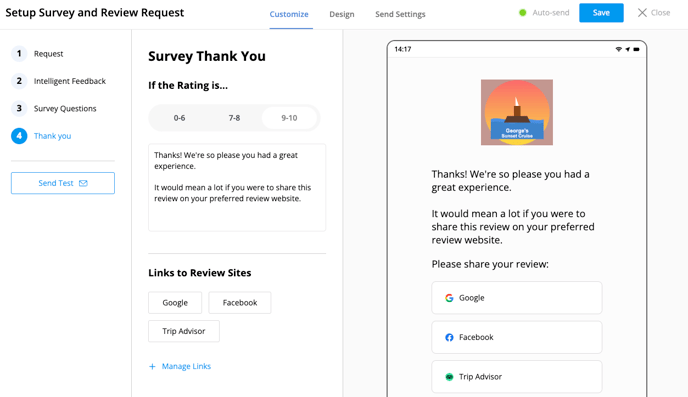This screenshot has height=397, width=688.
Task: Click the envelope icon on Send Test
Action: point(83,183)
